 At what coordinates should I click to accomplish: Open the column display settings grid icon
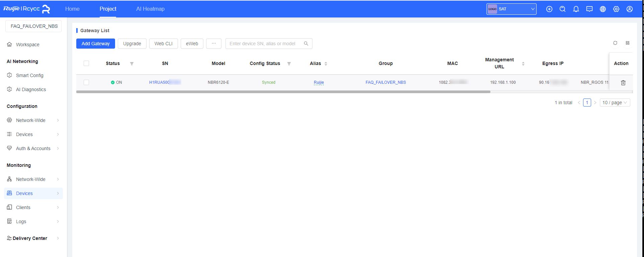tap(628, 43)
